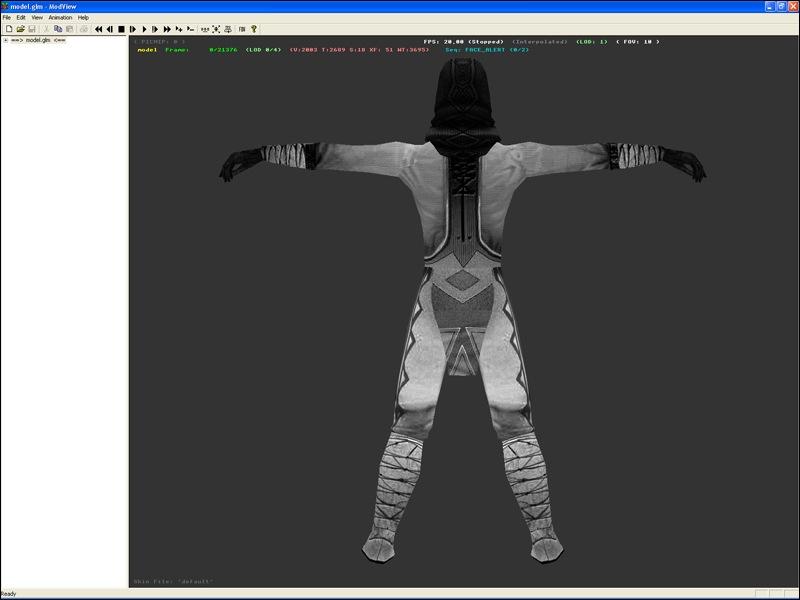Open the View menu
Screen dimensions: 800x600
point(37,17)
